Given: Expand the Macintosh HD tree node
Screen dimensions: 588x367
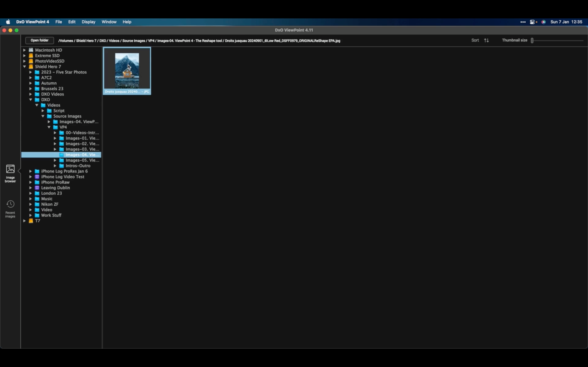Looking at the screenshot, I should 24,50.
